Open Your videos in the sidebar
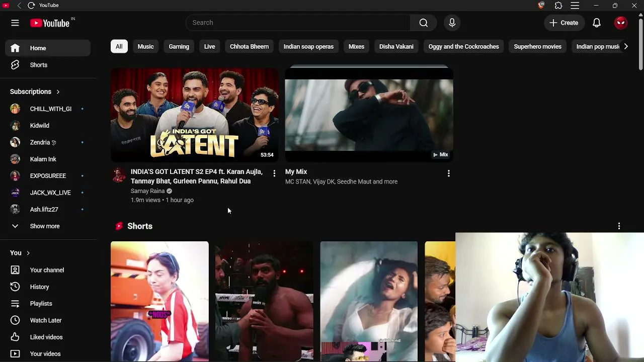644x362 pixels. tap(48, 354)
